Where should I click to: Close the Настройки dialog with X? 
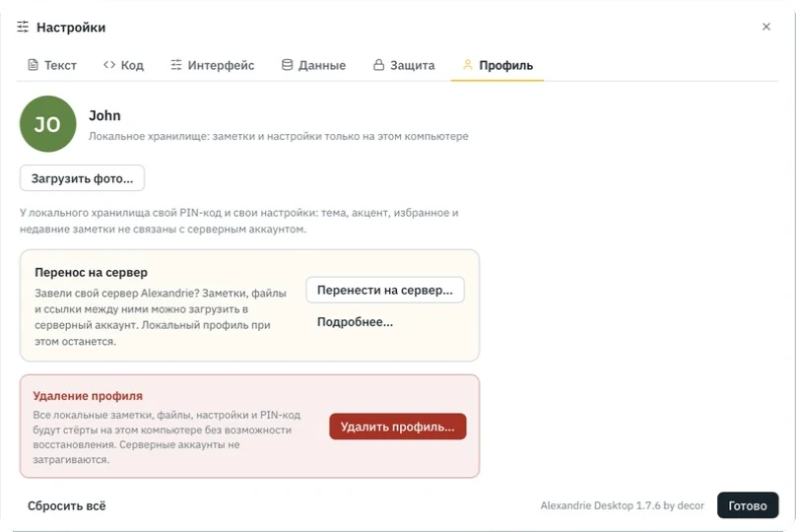pos(766,27)
